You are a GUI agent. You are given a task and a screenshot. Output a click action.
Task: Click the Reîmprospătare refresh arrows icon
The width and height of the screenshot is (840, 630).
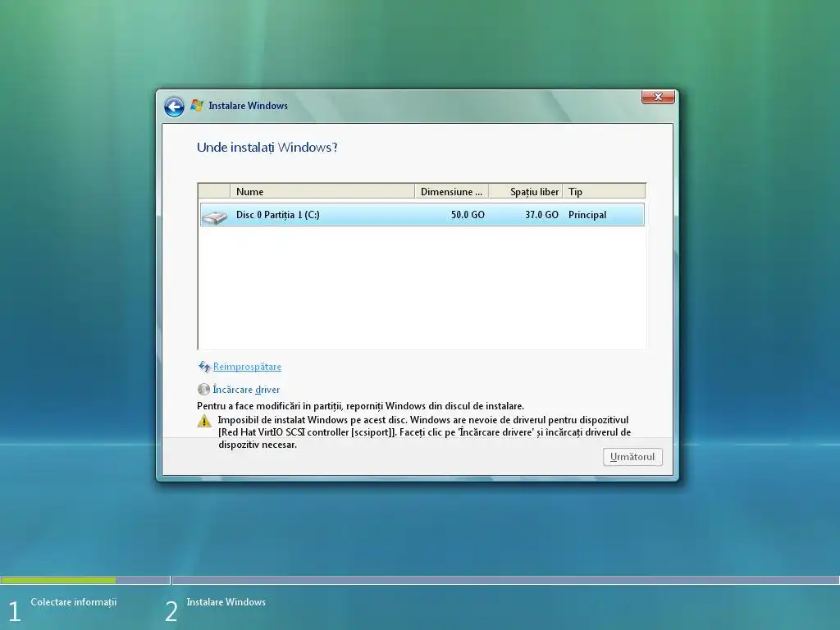coord(204,367)
